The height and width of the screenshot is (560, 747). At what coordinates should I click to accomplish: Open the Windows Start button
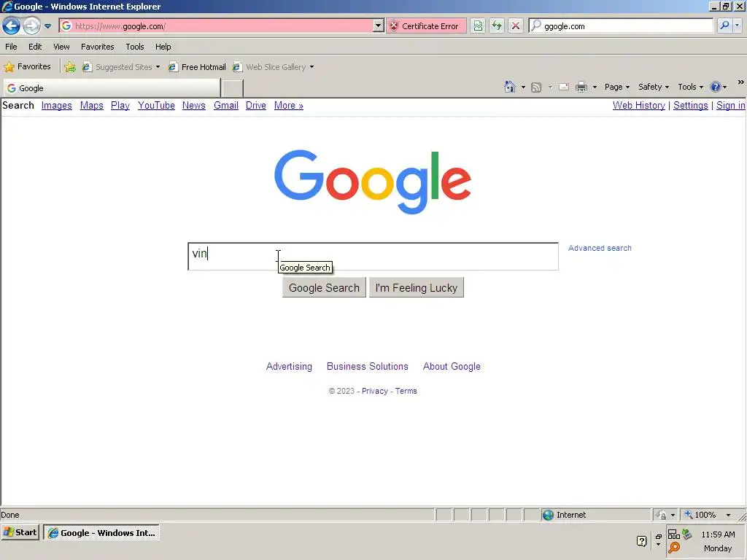point(20,532)
